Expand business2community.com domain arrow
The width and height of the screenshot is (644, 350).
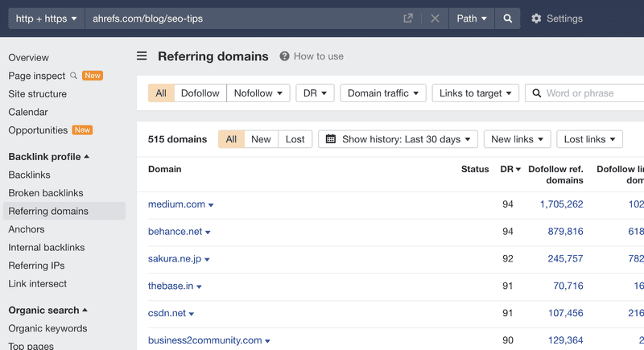[267, 341]
